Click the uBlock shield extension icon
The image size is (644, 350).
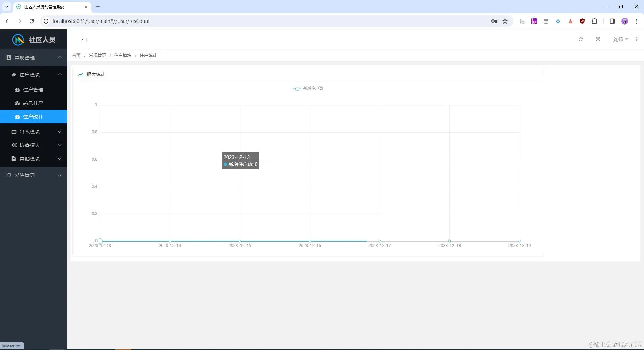tap(582, 21)
